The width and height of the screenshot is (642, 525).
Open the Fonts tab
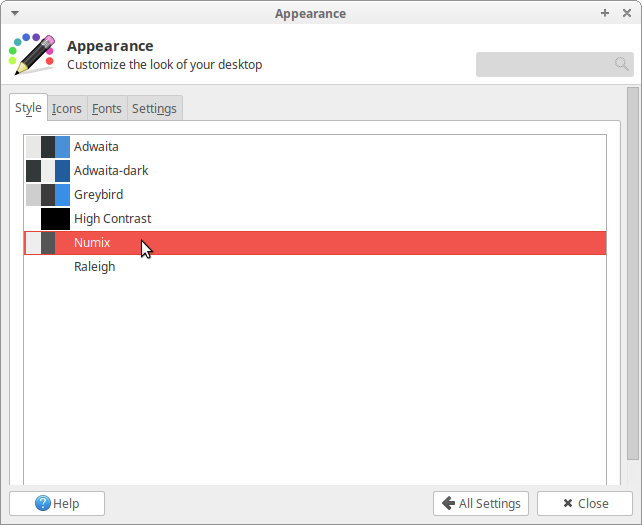click(107, 109)
